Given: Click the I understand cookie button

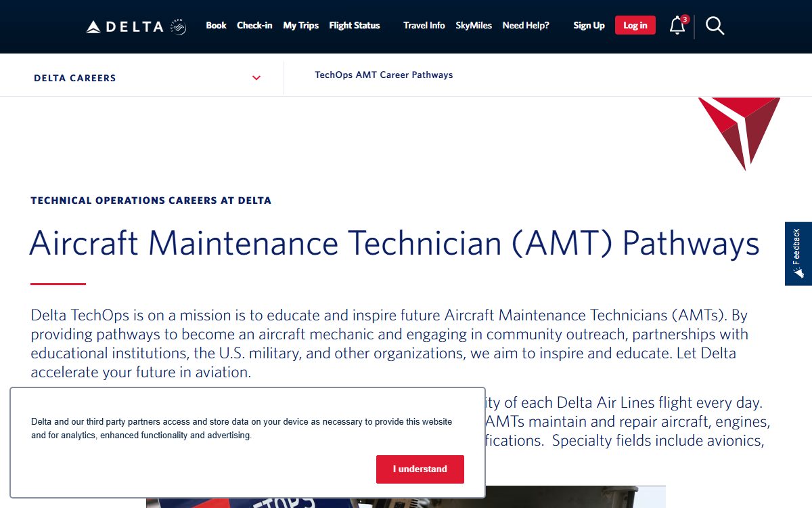Looking at the screenshot, I should click(420, 469).
